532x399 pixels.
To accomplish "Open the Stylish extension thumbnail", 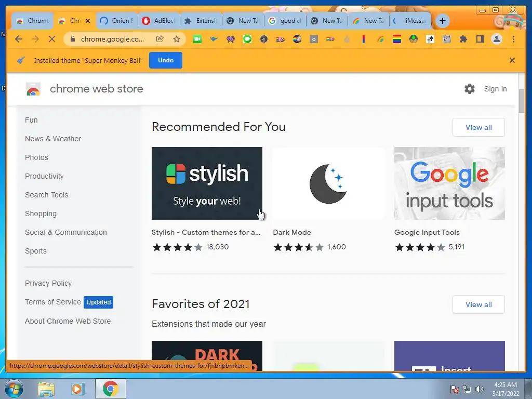I will (x=207, y=183).
